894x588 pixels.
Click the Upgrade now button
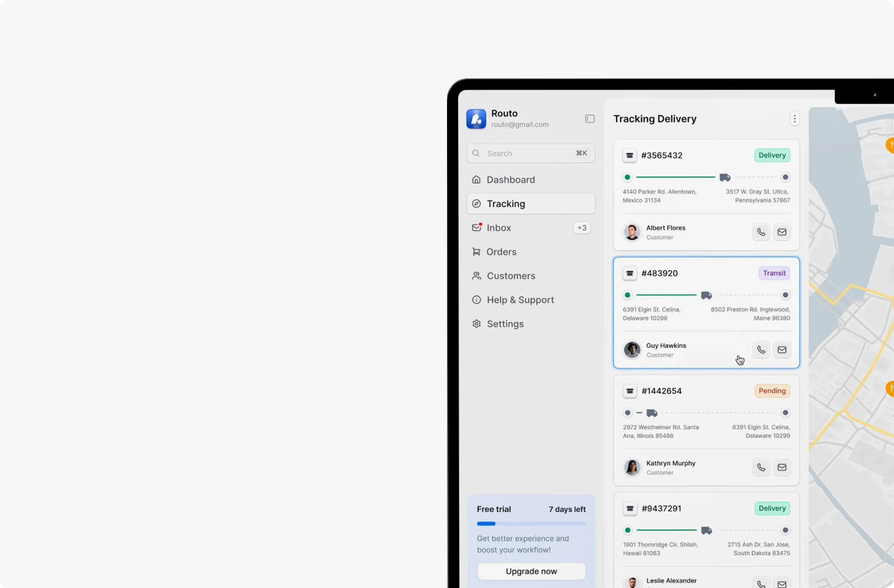531,571
